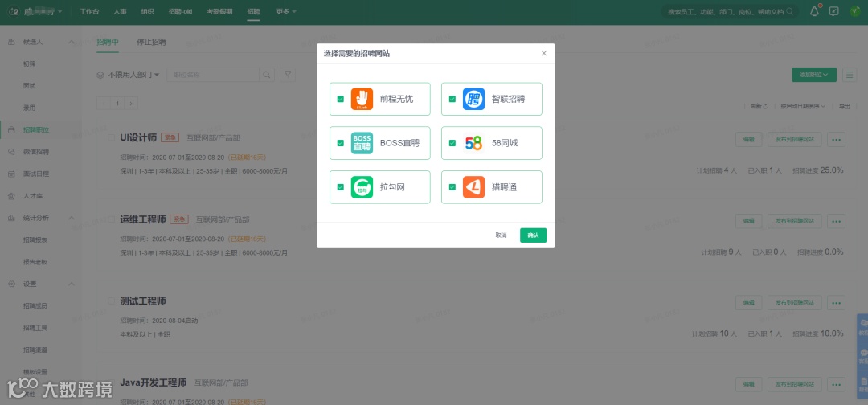Go to next page arrow in pagination
Image resolution: width=868 pixels, height=405 pixels.
click(x=131, y=104)
